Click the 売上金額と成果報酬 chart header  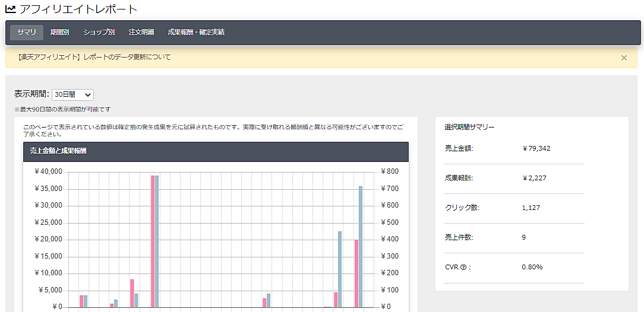coord(216,152)
